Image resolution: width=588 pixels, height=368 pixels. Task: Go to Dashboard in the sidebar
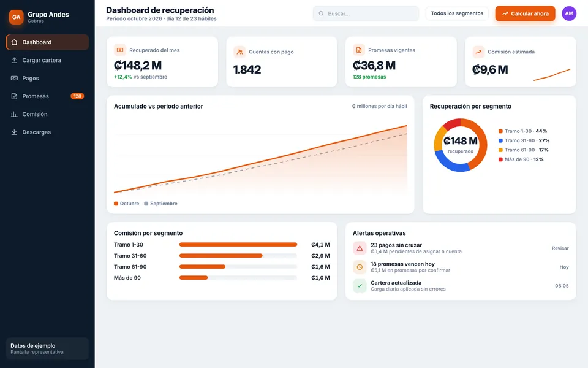pos(47,42)
